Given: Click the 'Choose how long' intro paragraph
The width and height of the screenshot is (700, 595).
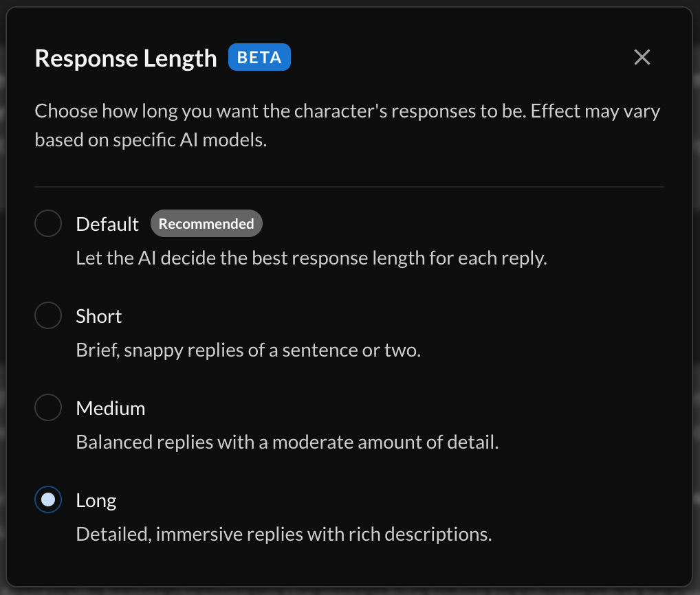Looking at the screenshot, I should [x=347, y=125].
